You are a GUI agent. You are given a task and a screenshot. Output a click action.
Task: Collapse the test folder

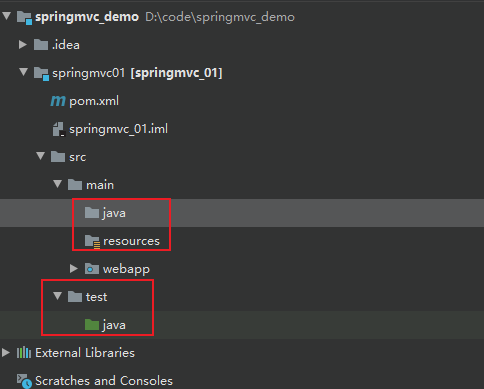(x=58, y=296)
